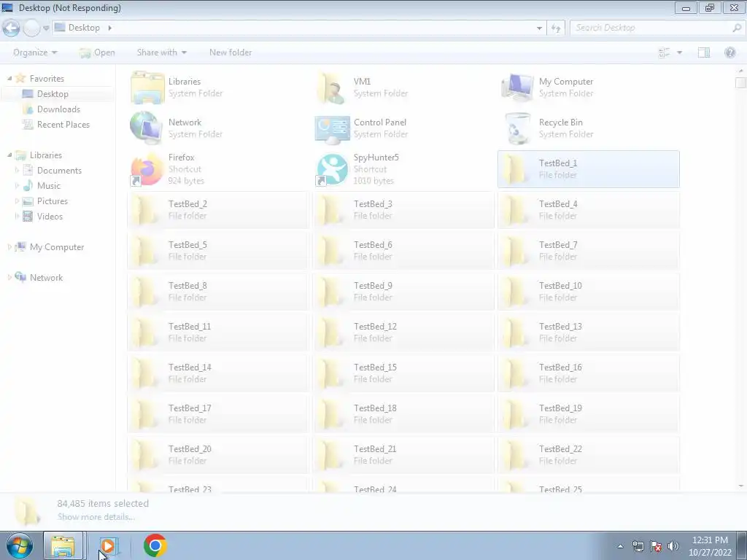Open Downloads in the navigation pane
This screenshot has height=560, width=747.
pos(58,109)
